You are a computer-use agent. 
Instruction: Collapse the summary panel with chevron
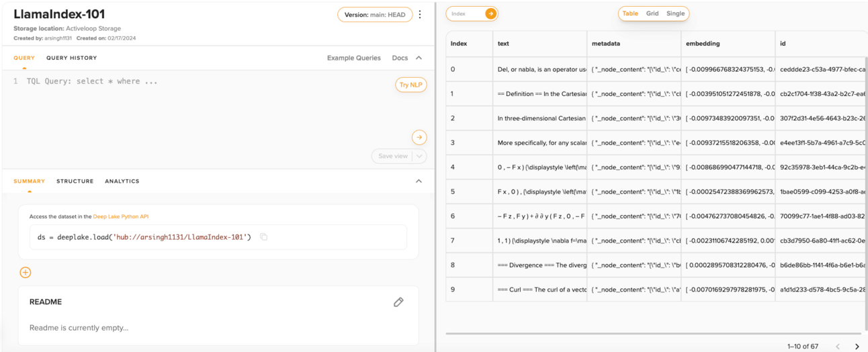point(419,181)
